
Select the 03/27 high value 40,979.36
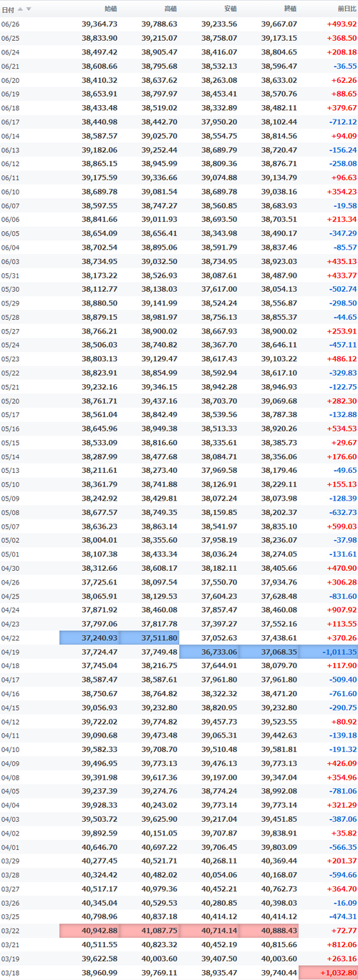pos(159,890)
